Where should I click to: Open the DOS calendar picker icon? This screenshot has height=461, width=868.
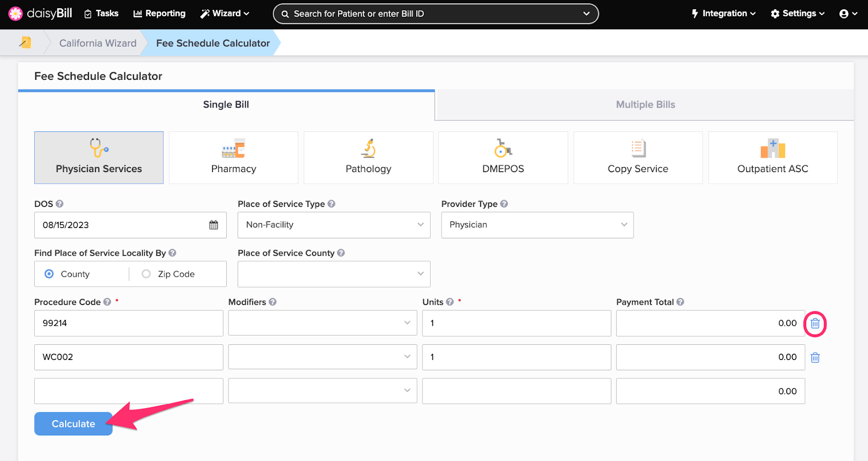click(x=214, y=225)
